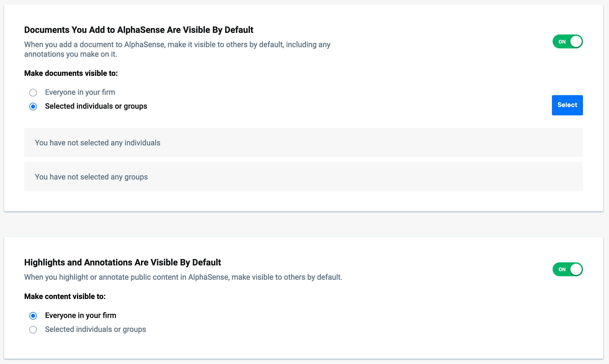Click the bold 'Everyone in your firm' label text
Viewport: 609px width, 364px height.
(80, 315)
